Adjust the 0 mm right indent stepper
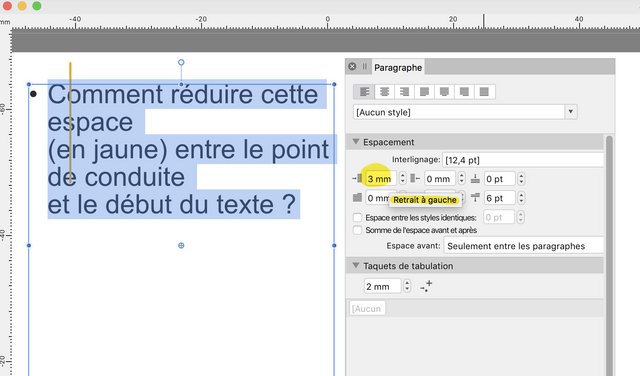This screenshot has width=640, height=376. coord(462,178)
